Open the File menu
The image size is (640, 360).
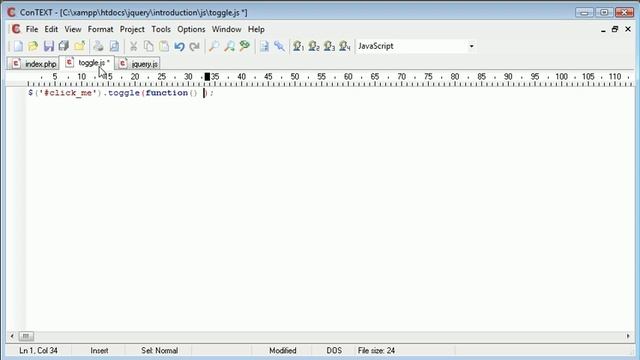tap(32, 29)
